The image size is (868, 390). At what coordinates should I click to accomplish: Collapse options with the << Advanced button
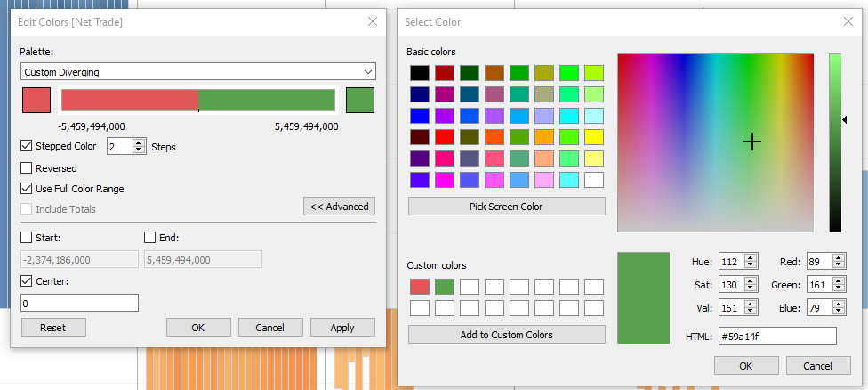coord(339,207)
